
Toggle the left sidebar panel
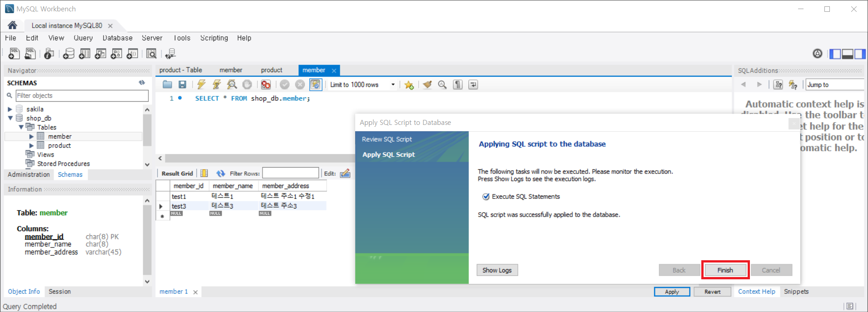coord(835,54)
